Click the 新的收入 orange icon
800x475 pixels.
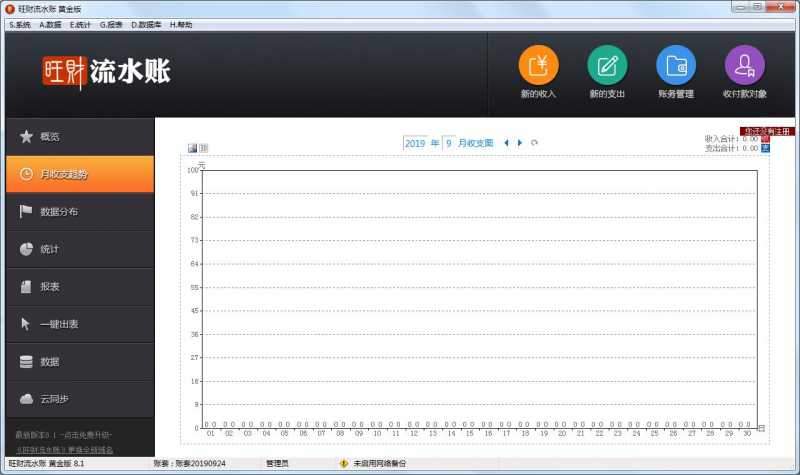[538, 65]
